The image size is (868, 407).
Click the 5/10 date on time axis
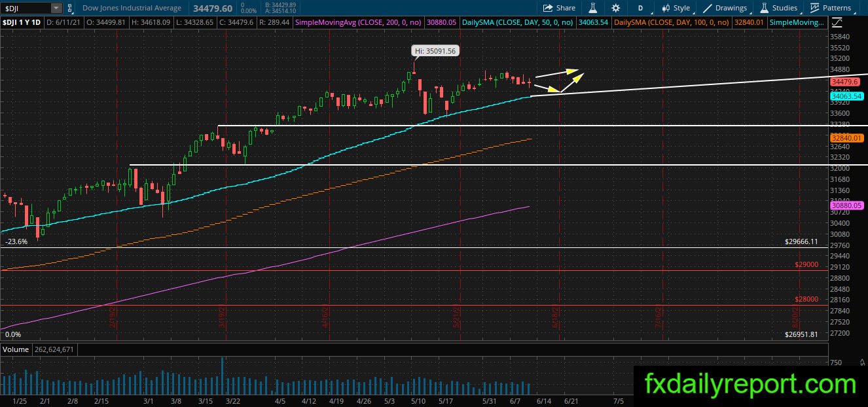click(x=418, y=400)
